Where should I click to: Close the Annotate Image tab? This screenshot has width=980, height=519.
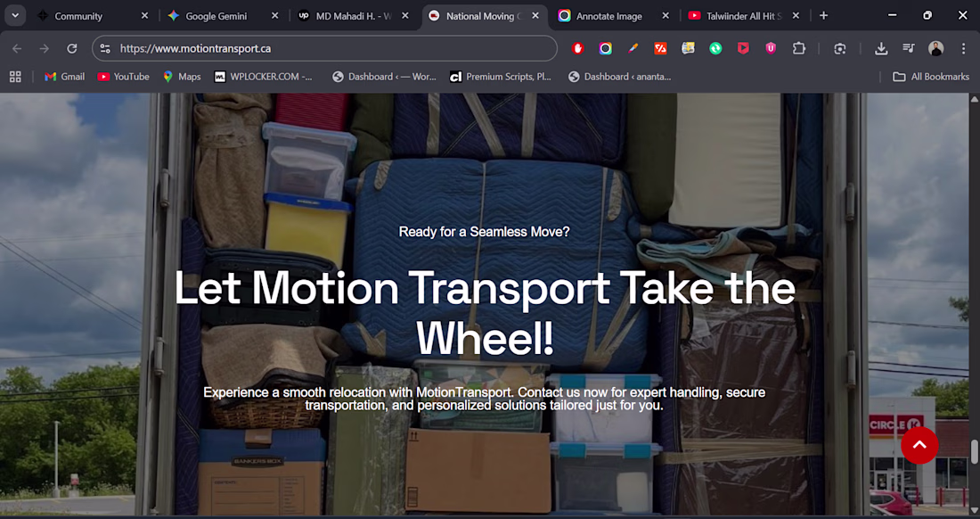pyautogui.click(x=666, y=16)
